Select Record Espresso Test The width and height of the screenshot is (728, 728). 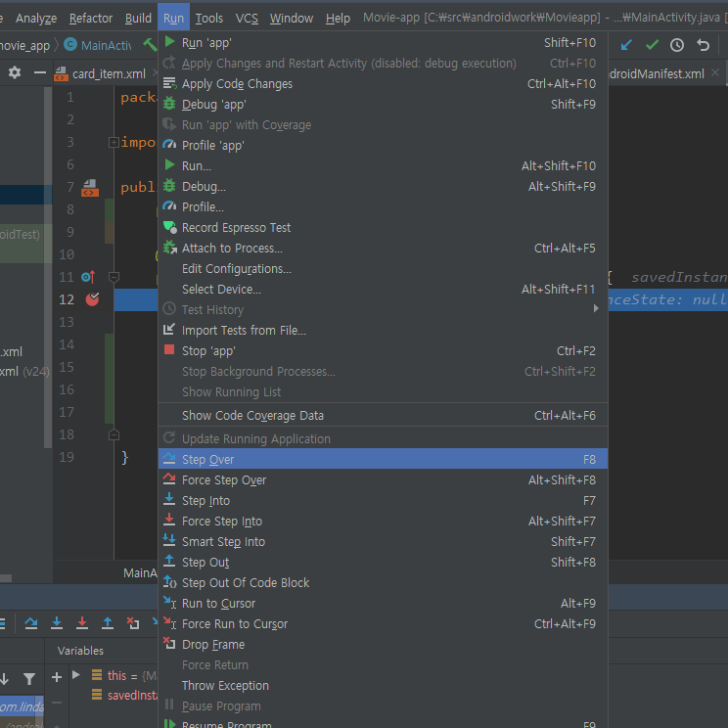click(383, 227)
